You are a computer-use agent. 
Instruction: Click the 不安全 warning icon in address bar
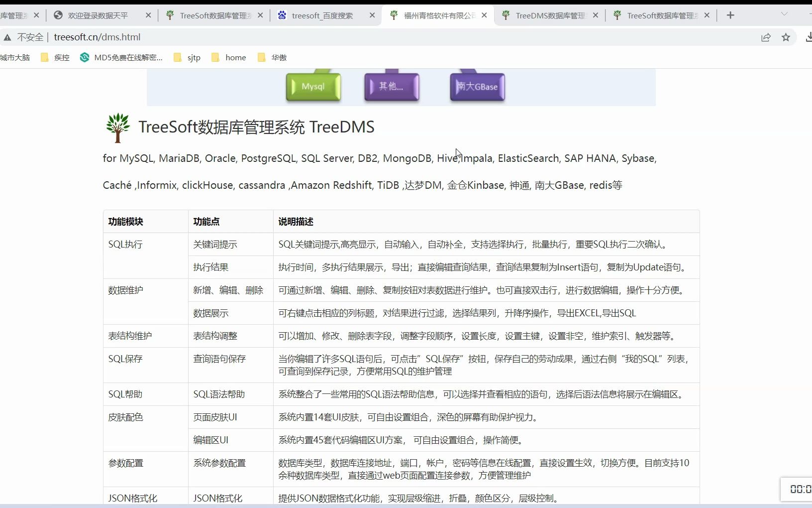tap(8, 37)
